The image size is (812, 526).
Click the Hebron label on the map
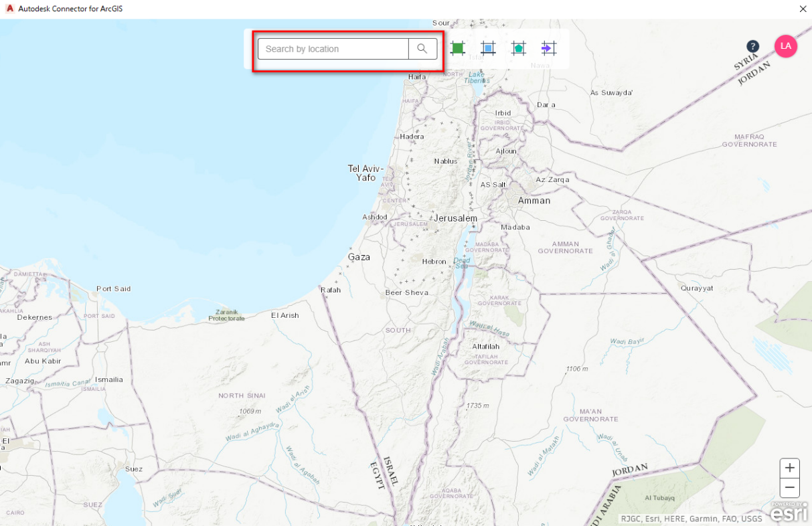(x=434, y=262)
